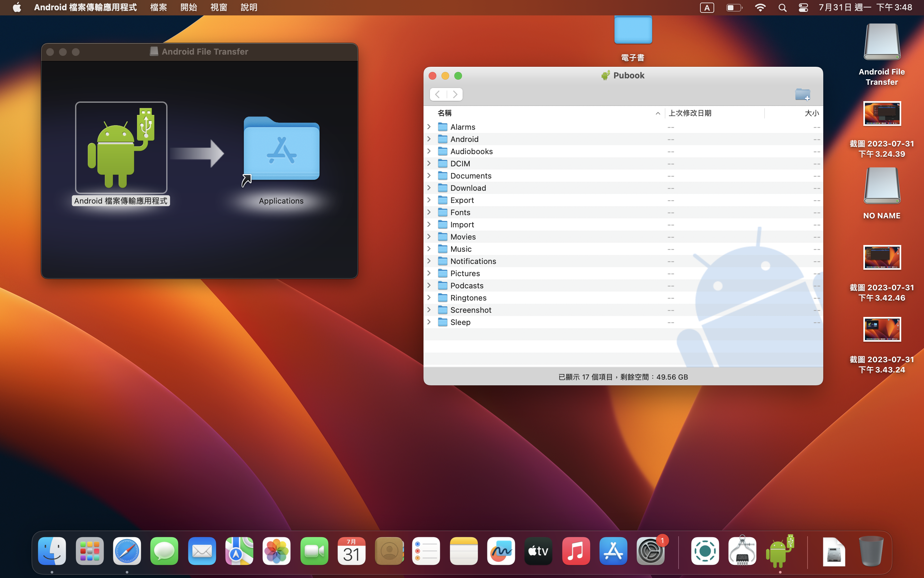The image size is (924, 578).
Task: Open the Android 檔案傳輸應用程式 app menu
Action: (85, 8)
